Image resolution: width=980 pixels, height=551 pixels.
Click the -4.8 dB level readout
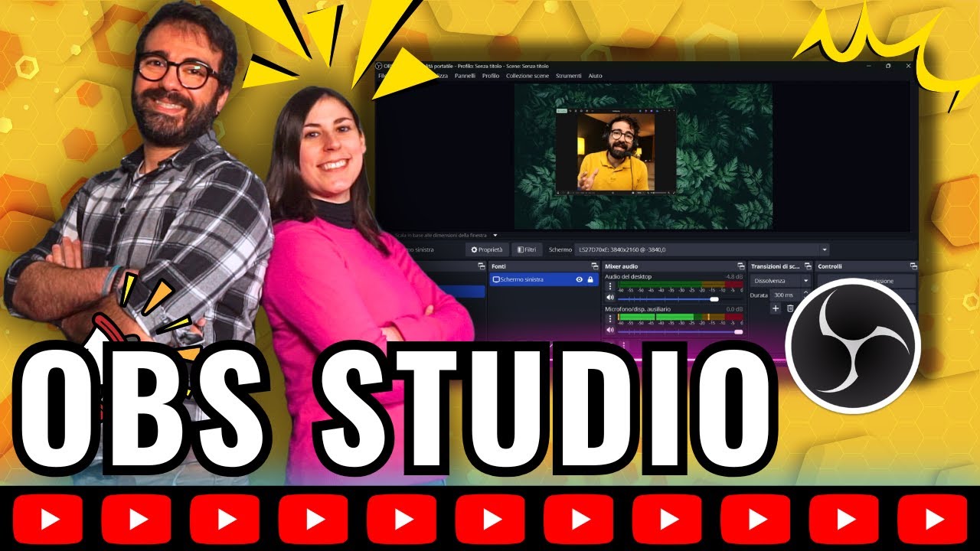[733, 276]
